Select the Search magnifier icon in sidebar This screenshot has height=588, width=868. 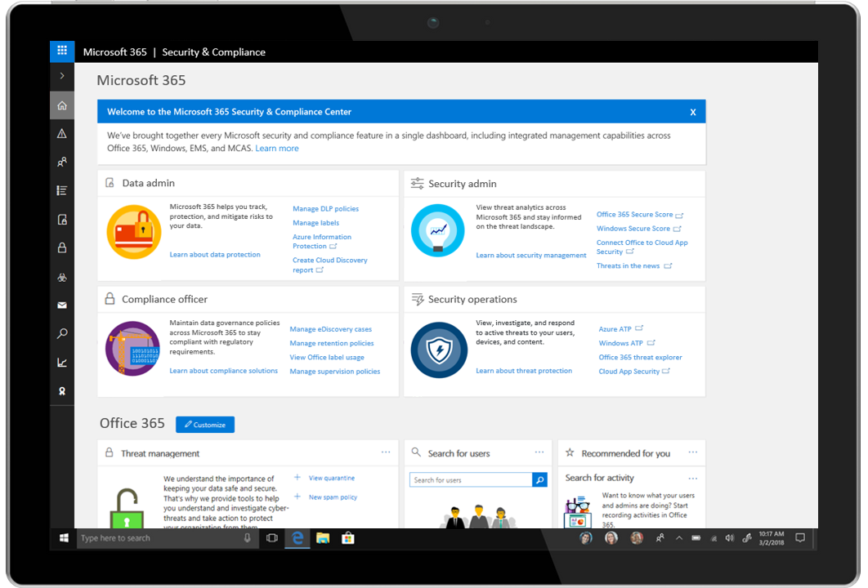[x=62, y=333]
